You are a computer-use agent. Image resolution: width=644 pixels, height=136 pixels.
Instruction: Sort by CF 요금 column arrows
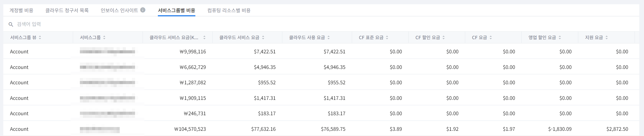(x=491, y=38)
